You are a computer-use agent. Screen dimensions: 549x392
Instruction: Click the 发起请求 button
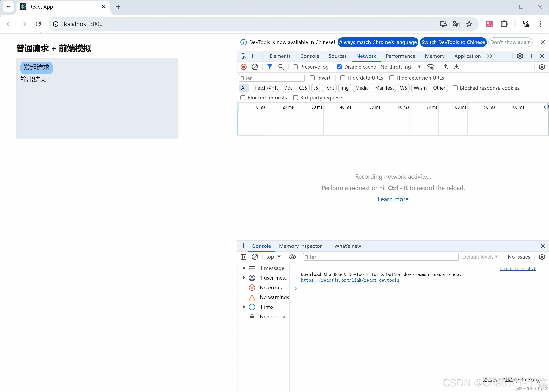[x=36, y=67]
